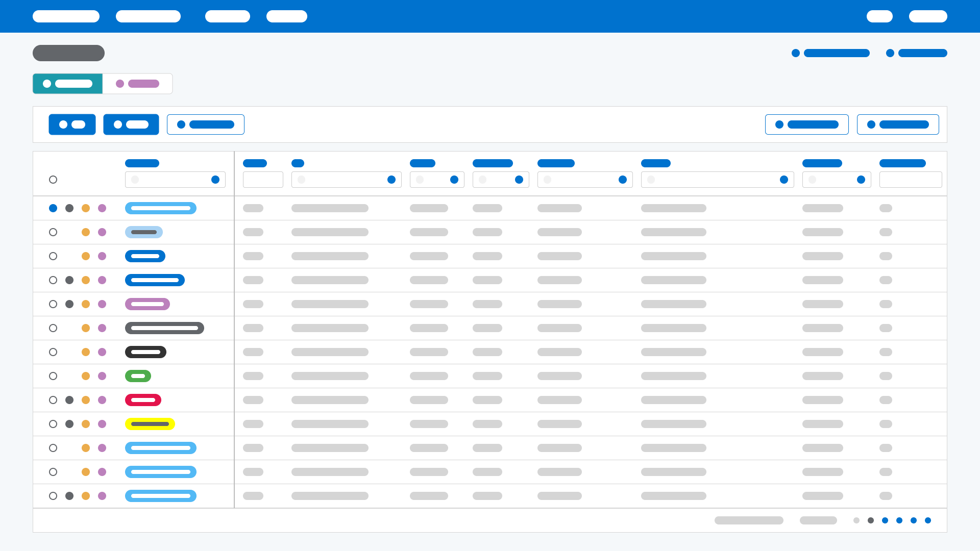
Task: Open the filter dropdown under third column header
Action: [391, 180]
